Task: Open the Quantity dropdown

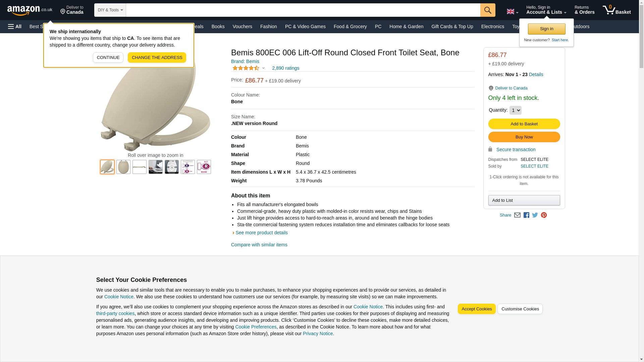Action: click(x=515, y=110)
